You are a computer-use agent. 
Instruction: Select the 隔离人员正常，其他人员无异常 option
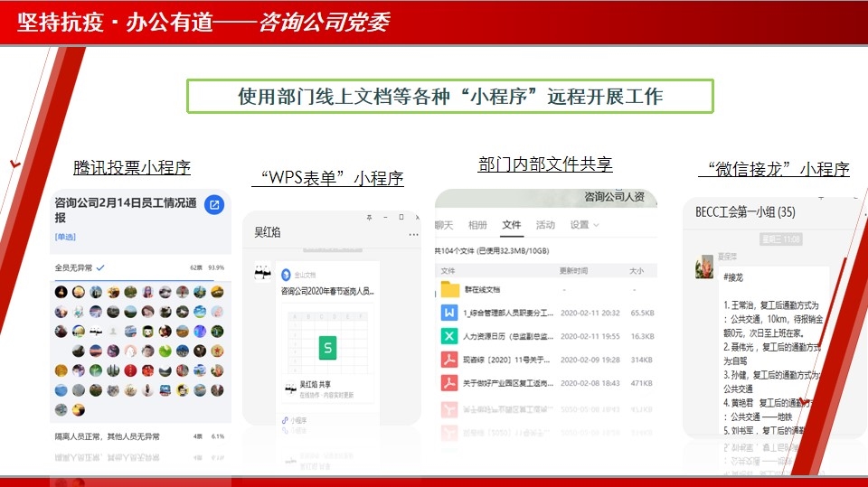click(139, 436)
